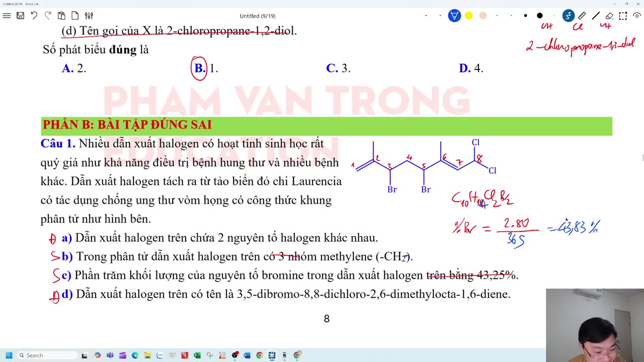Save the document with the floppy disk icon

[x=20, y=16]
